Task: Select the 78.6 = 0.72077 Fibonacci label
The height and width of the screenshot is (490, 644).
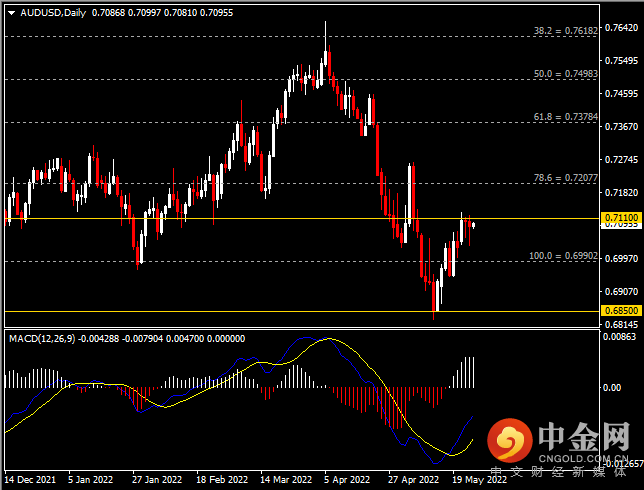Action: (x=566, y=178)
